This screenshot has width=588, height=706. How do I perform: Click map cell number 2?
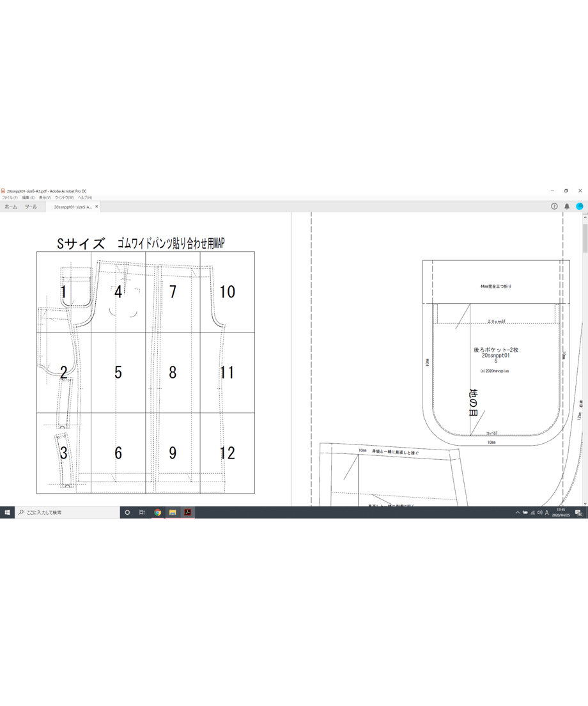(x=63, y=372)
